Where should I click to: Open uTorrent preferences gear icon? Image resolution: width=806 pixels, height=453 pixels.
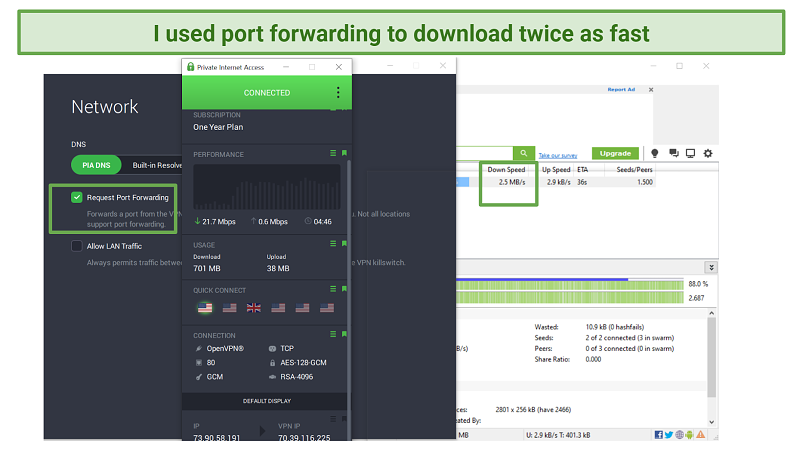pos(708,153)
